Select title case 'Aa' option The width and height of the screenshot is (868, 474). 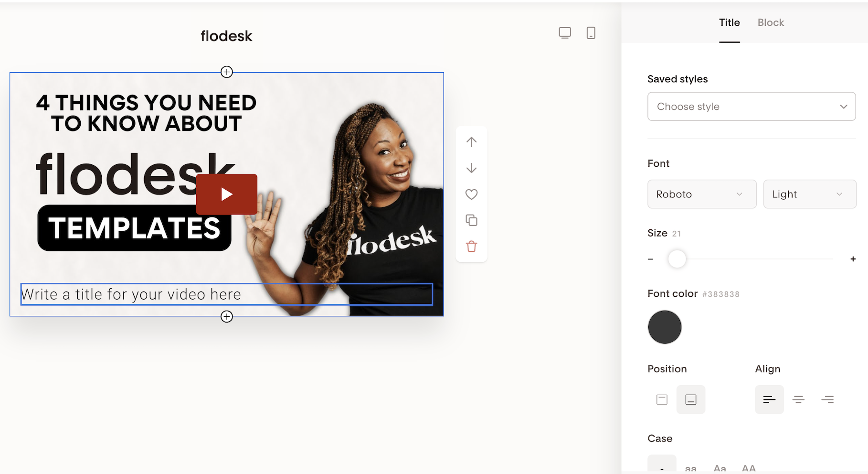click(720, 468)
